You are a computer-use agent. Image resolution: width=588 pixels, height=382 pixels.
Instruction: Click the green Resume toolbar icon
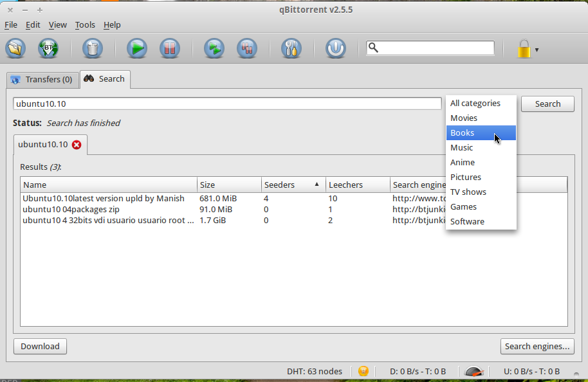[x=137, y=48]
